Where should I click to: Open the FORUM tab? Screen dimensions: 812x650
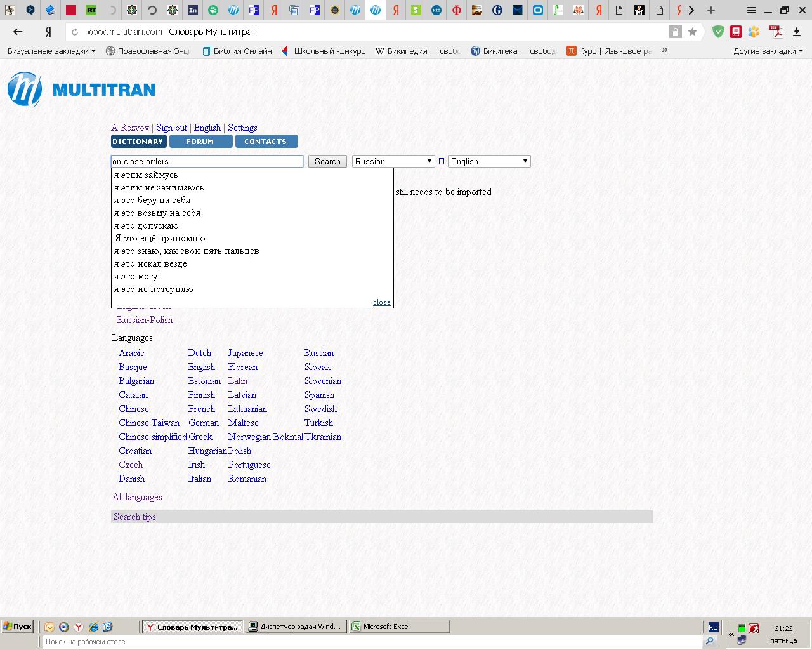tap(200, 142)
